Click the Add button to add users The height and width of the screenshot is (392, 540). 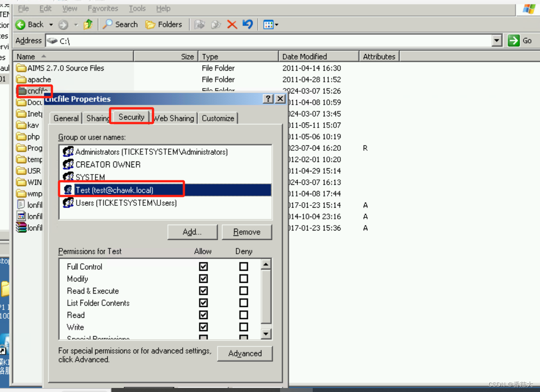pos(192,232)
